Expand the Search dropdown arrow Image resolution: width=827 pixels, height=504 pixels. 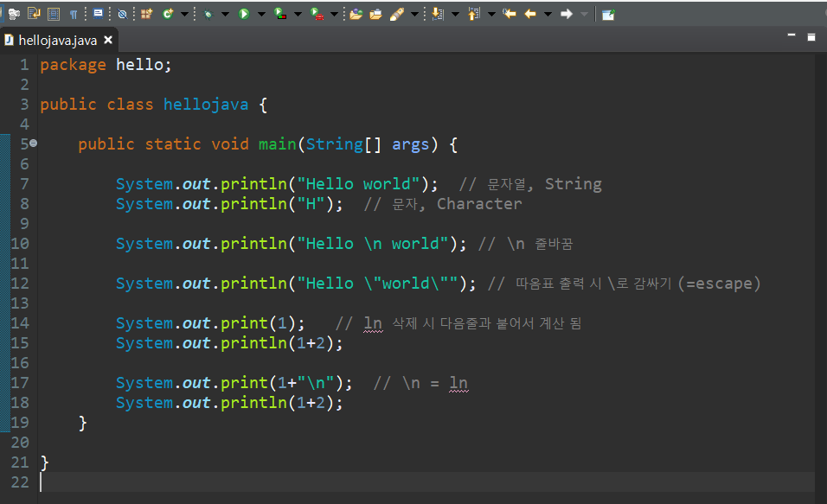414,14
